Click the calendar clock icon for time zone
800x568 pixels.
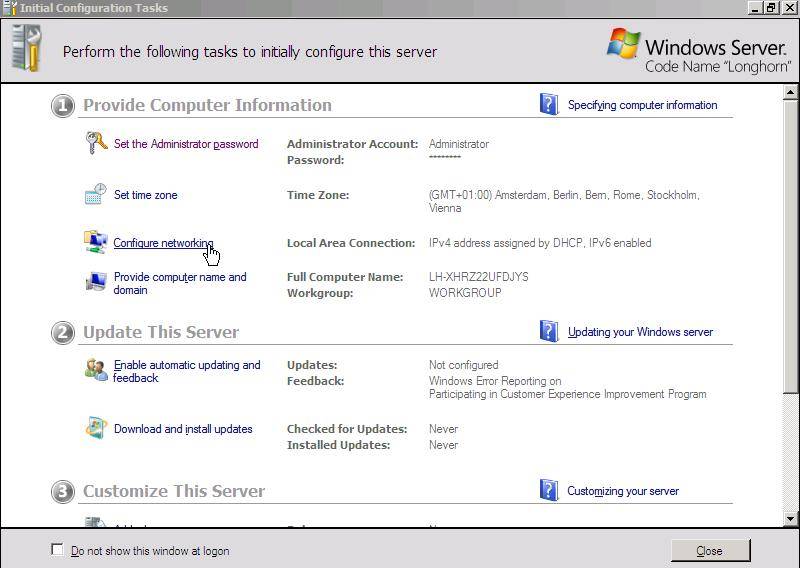point(95,194)
